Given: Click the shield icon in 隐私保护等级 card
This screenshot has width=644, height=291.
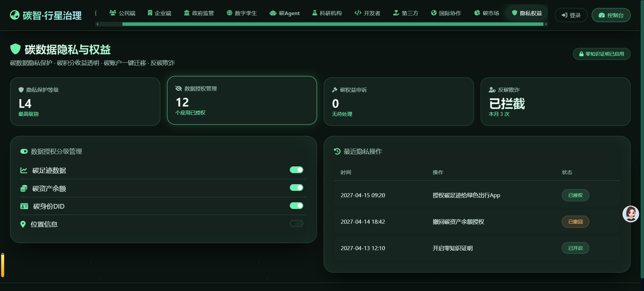Looking at the screenshot, I should click(21, 90).
